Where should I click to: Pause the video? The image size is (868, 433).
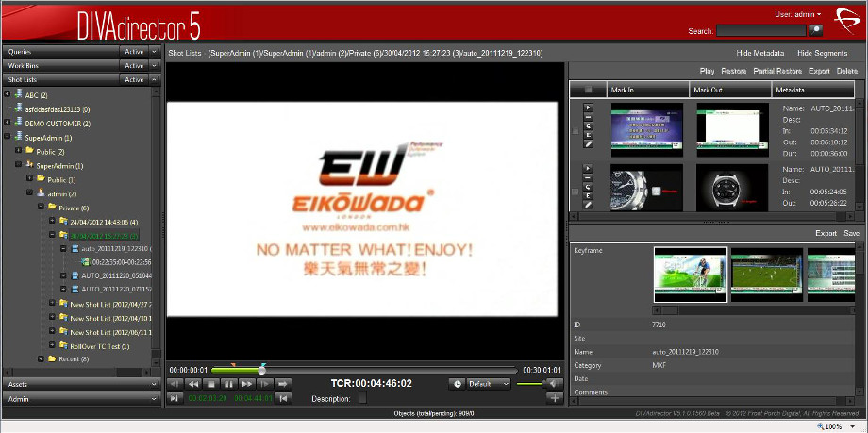(228, 383)
